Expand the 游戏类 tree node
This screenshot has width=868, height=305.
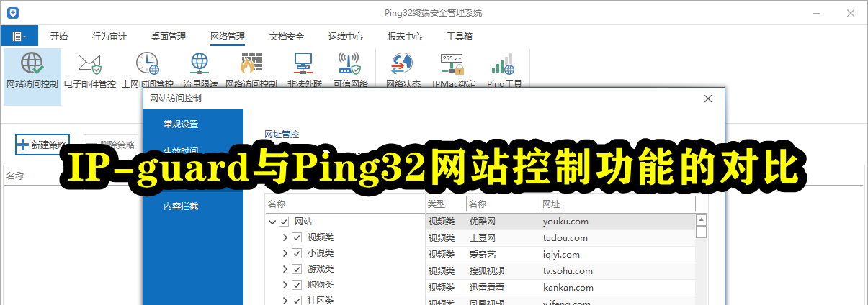[285, 269]
